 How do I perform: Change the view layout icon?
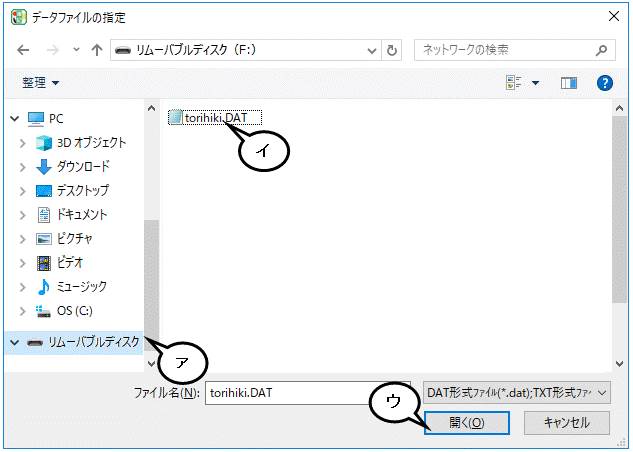(514, 83)
